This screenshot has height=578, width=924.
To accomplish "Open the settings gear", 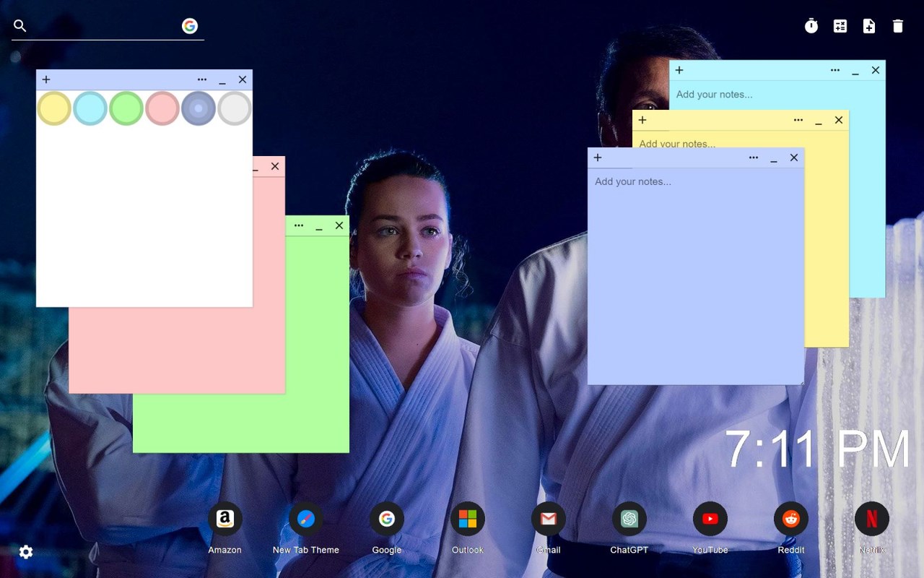I will 26,552.
